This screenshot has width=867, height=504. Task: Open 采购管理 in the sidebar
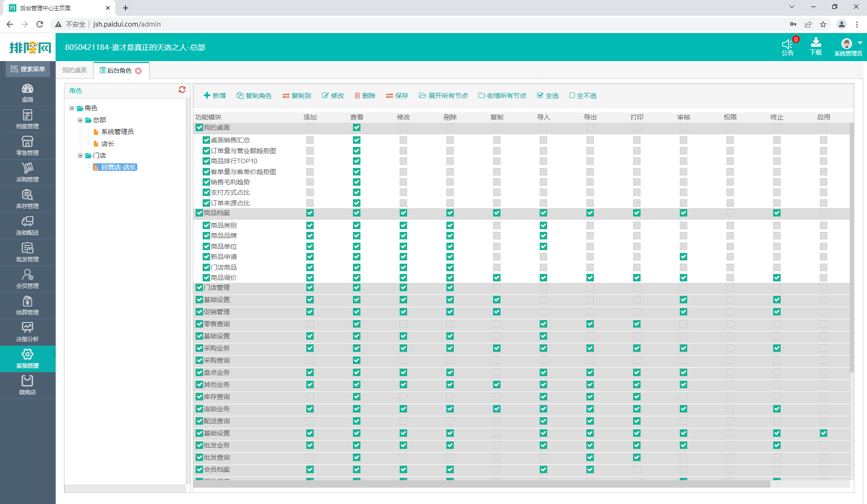(28, 173)
